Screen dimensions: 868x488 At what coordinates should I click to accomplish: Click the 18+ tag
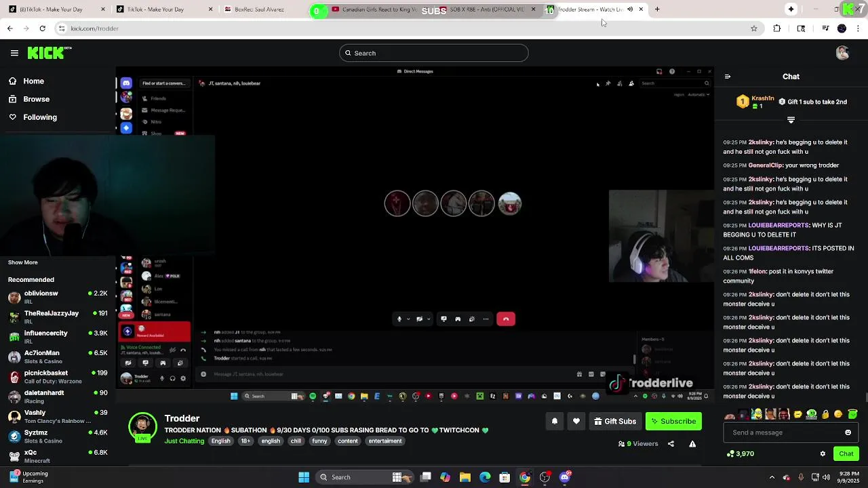coord(245,441)
